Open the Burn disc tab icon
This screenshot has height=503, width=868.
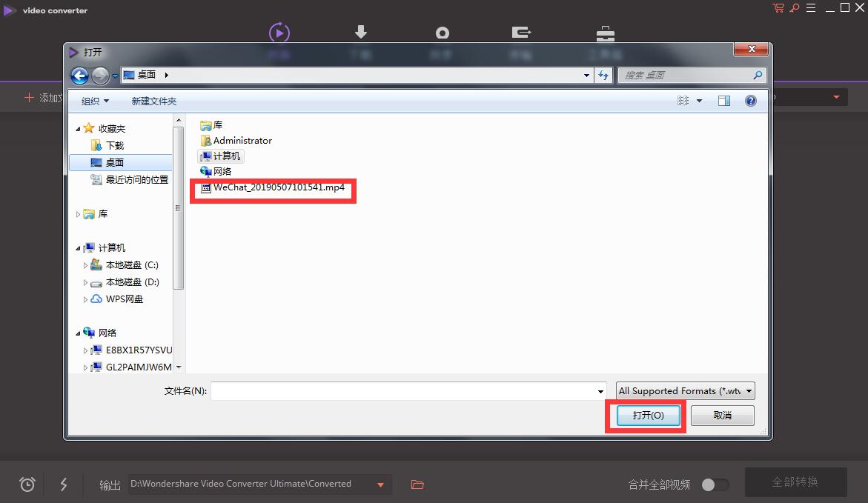443,33
